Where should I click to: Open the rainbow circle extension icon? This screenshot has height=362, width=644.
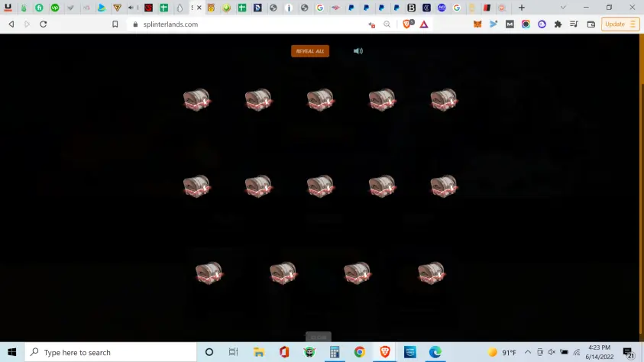[x=526, y=24]
